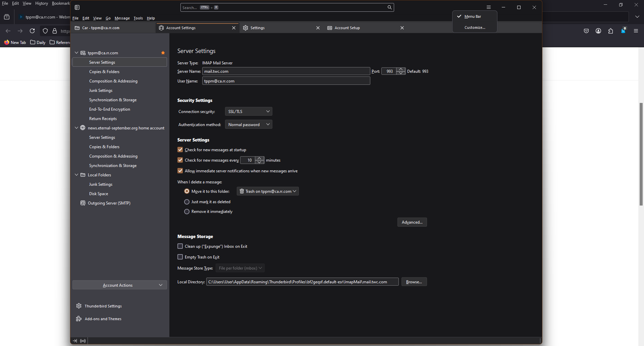Click the Browse... button
The image size is (644, 346).
(414, 282)
